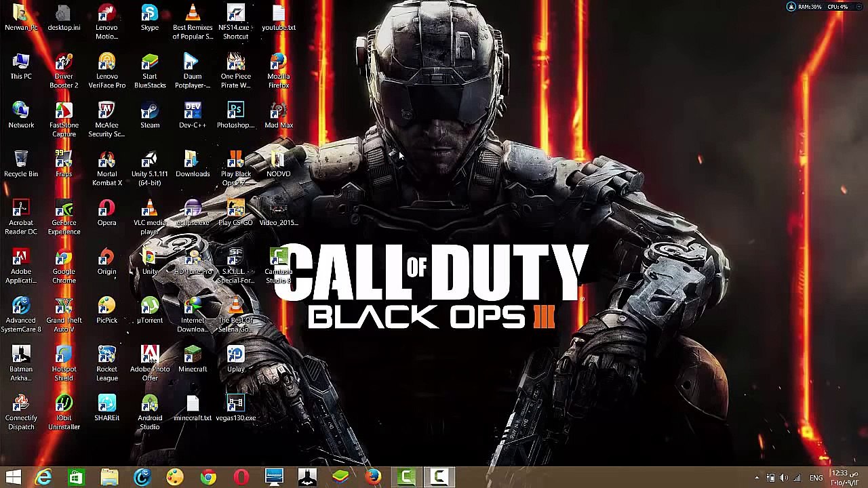Select the Unity 5.1.1f1 (64-bit) shortcut

tap(150, 169)
